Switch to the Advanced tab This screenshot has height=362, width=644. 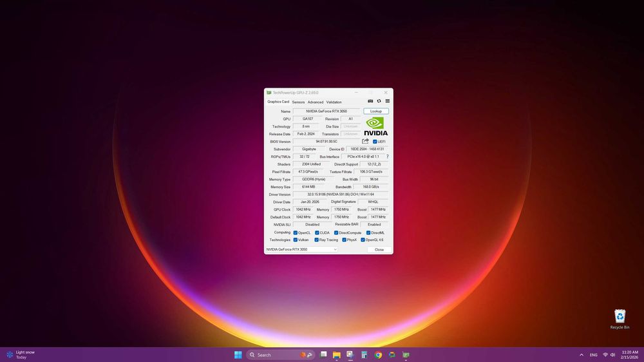coord(316,102)
